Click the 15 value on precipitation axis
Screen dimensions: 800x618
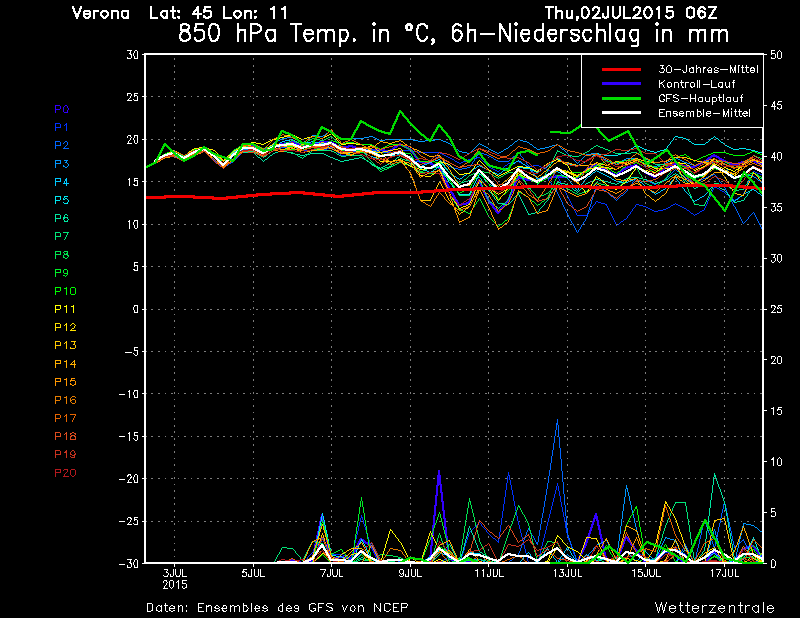pos(776,411)
